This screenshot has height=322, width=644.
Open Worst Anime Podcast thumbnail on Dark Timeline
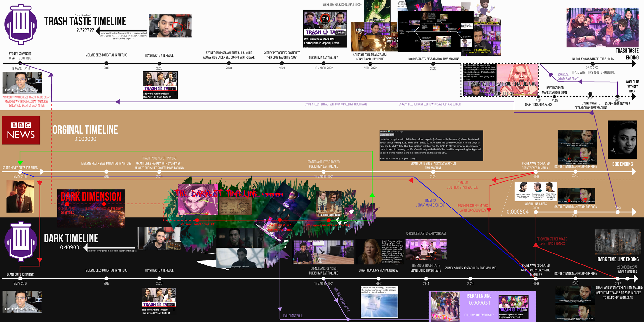159,301
